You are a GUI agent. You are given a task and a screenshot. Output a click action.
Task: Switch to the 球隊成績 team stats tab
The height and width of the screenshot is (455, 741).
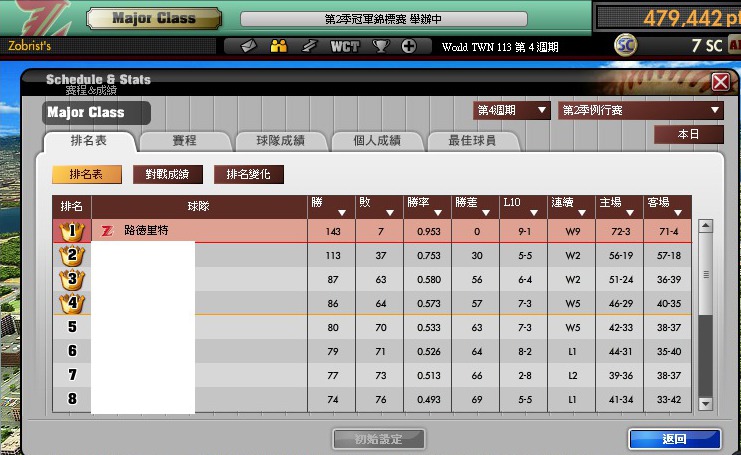281,141
